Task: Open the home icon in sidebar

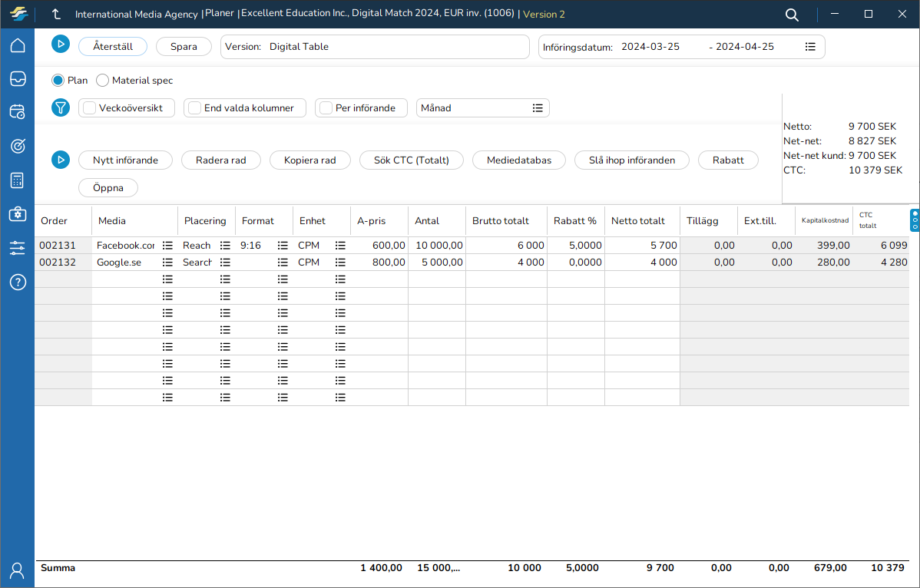Action: click(17, 45)
